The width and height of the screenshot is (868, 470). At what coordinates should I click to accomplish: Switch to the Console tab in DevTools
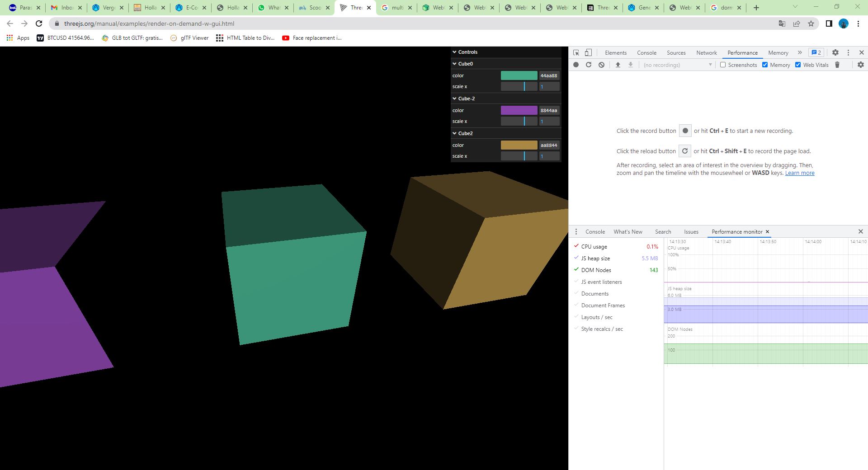[646, 53]
